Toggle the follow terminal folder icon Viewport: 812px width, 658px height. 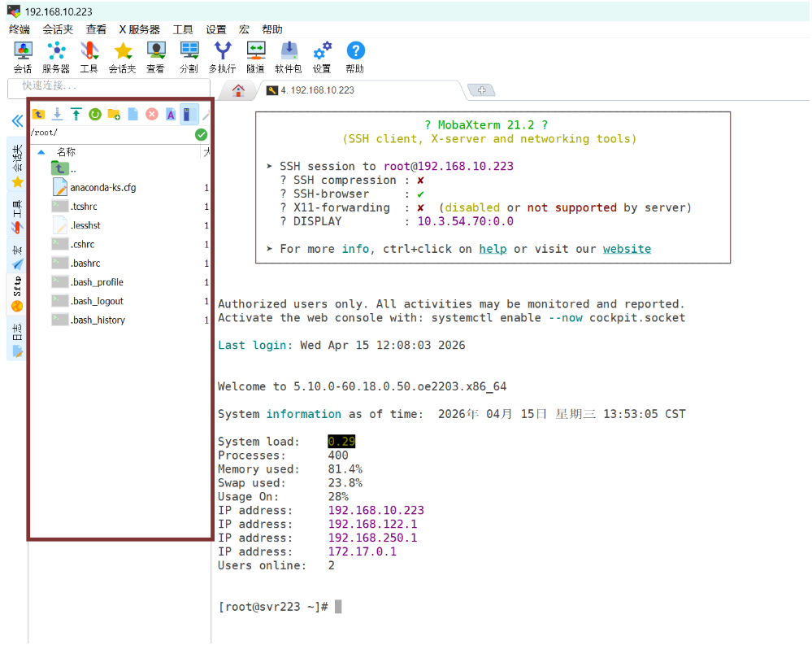(188, 114)
